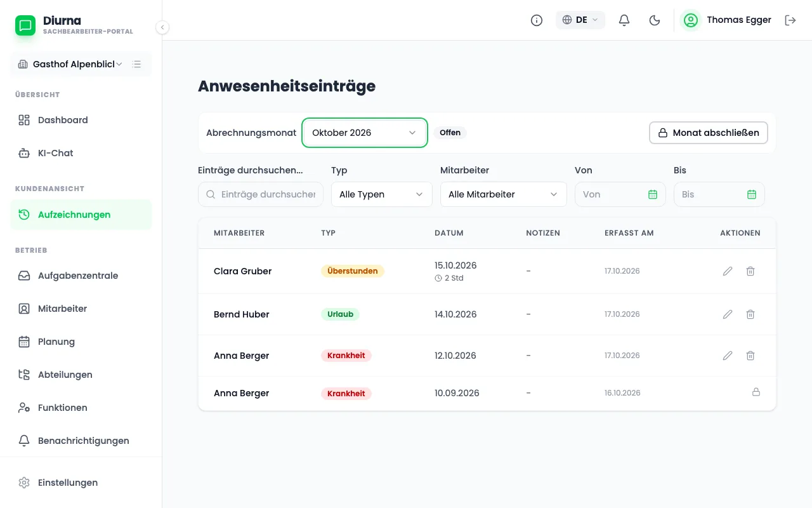Click the Monat abschließen button
This screenshot has width=812, height=508.
tap(709, 133)
